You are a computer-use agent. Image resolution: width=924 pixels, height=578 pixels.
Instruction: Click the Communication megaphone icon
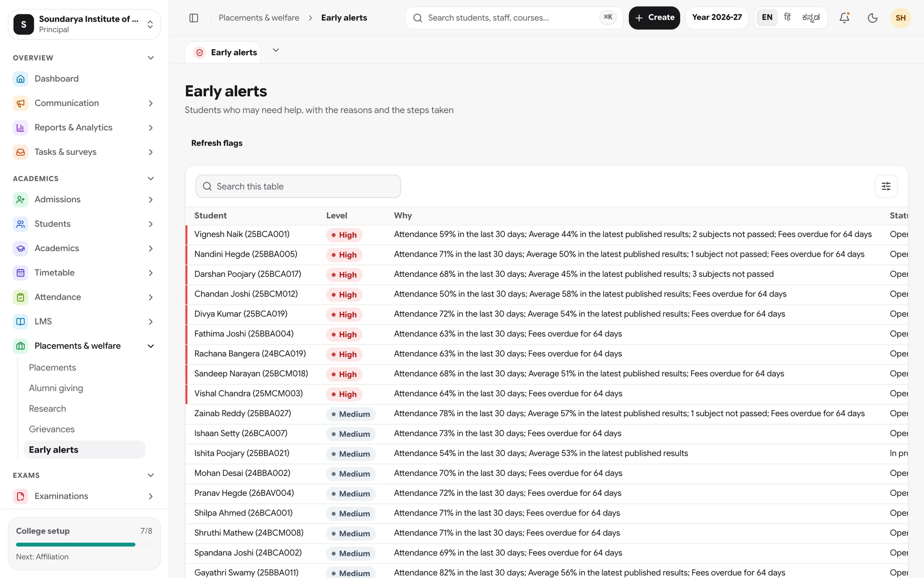pyautogui.click(x=20, y=103)
